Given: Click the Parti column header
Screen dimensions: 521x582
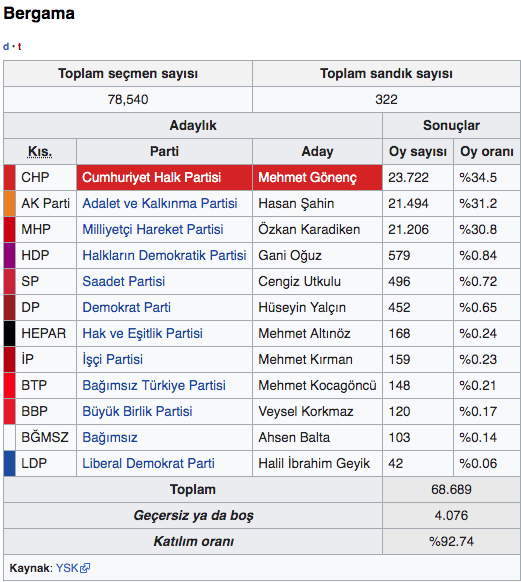Looking at the screenshot, I should click(x=164, y=151).
